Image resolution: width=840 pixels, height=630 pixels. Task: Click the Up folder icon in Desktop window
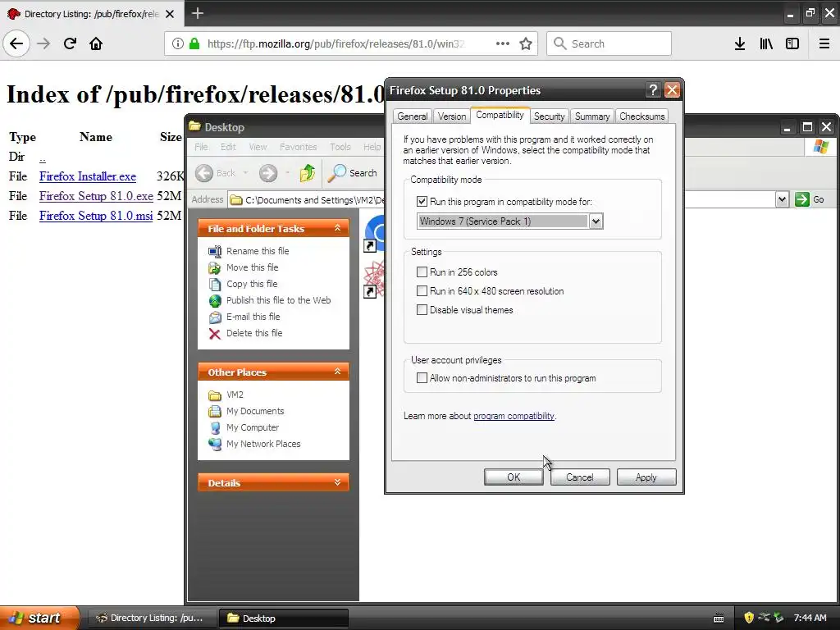[x=307, y=172]
